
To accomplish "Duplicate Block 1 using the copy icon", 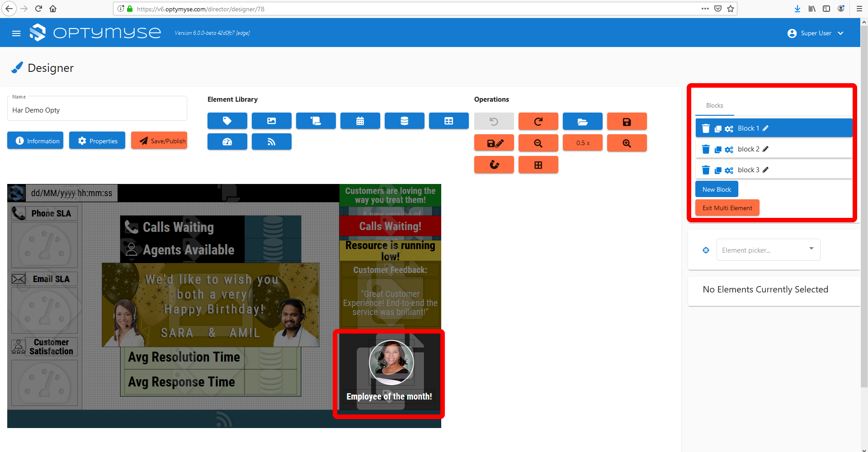I will (717, 129).
